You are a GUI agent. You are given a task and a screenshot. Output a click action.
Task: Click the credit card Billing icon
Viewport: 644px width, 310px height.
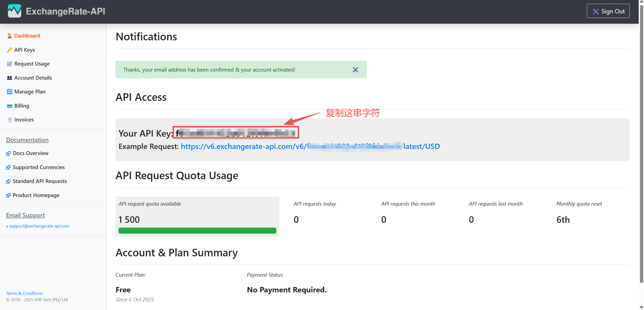[x=10, y=106]
